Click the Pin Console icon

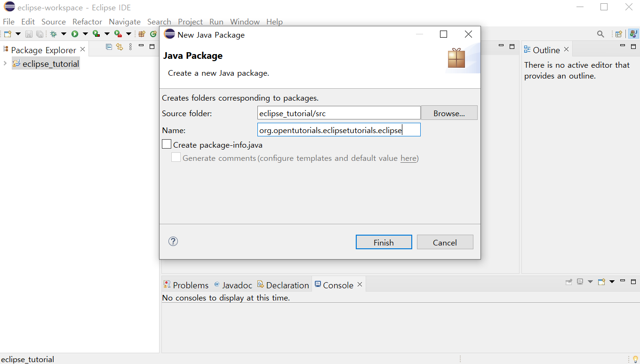point(569,282)
